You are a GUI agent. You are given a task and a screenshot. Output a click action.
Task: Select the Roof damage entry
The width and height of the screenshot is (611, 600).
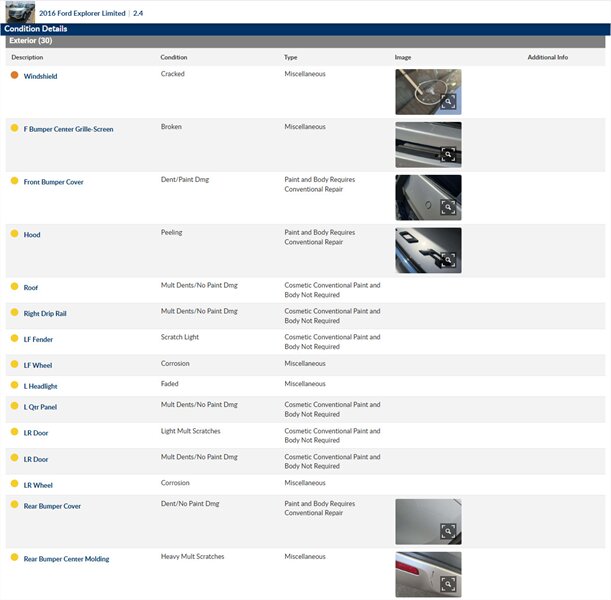pos(31,288)
